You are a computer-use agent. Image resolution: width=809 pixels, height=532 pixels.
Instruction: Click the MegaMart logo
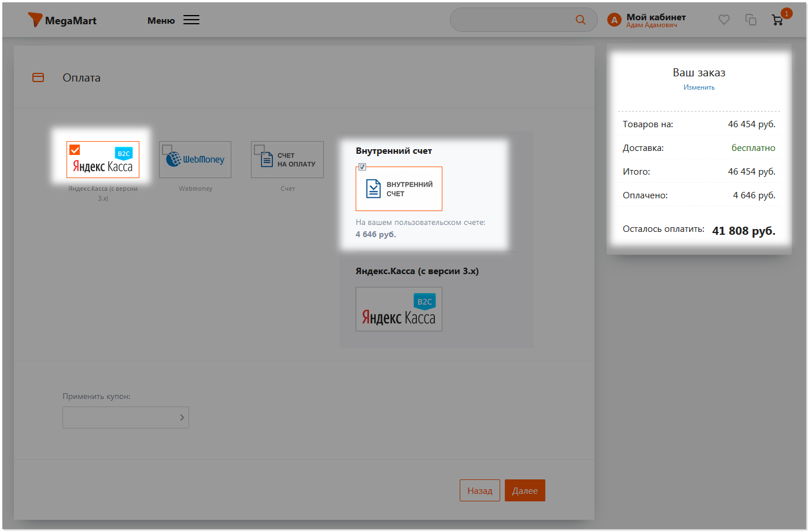(62, 20)
